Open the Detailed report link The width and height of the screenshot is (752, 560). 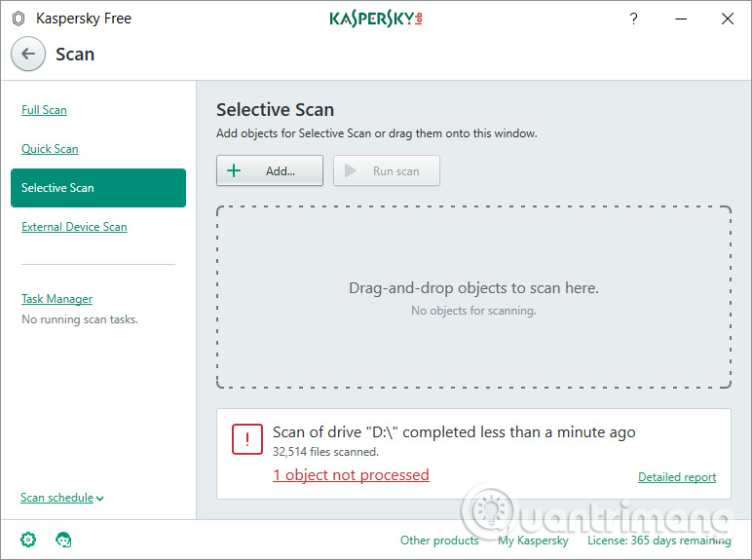(x=677, y=477)
